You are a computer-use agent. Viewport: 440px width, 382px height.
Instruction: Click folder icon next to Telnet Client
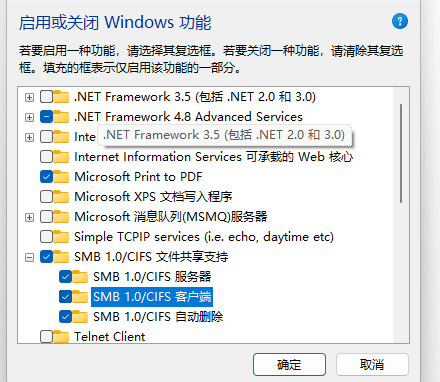(x=61, y=336)
